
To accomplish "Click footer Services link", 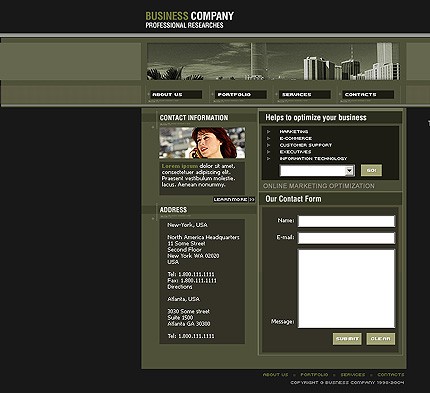I will (x=353, y=375).
